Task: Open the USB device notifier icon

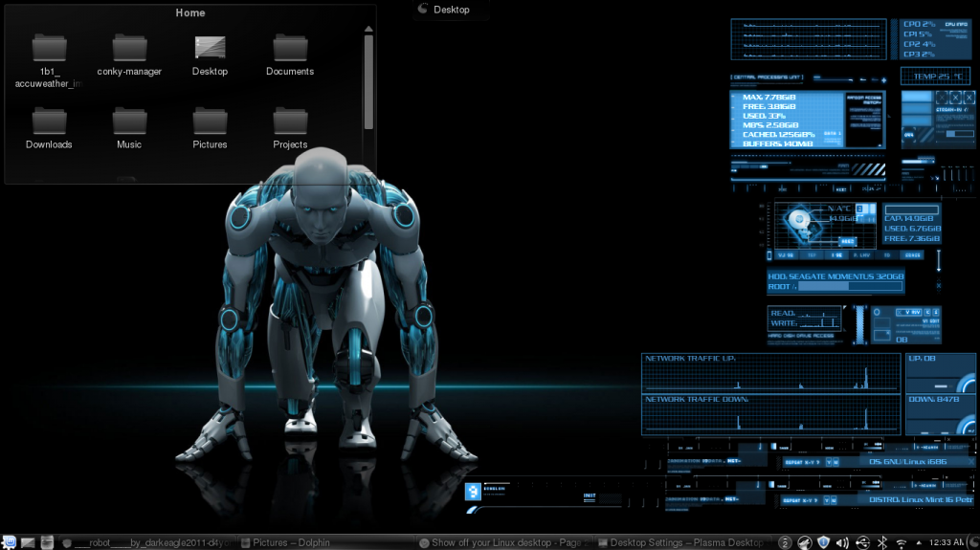Action: [862, 542]
